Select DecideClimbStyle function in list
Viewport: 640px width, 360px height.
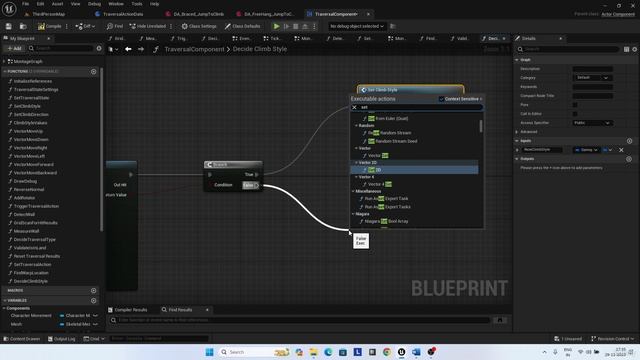[x=31, y=281]
